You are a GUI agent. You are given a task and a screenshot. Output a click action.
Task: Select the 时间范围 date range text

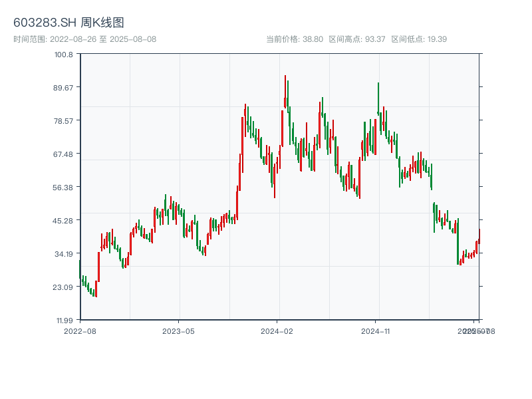click(84, 39)
